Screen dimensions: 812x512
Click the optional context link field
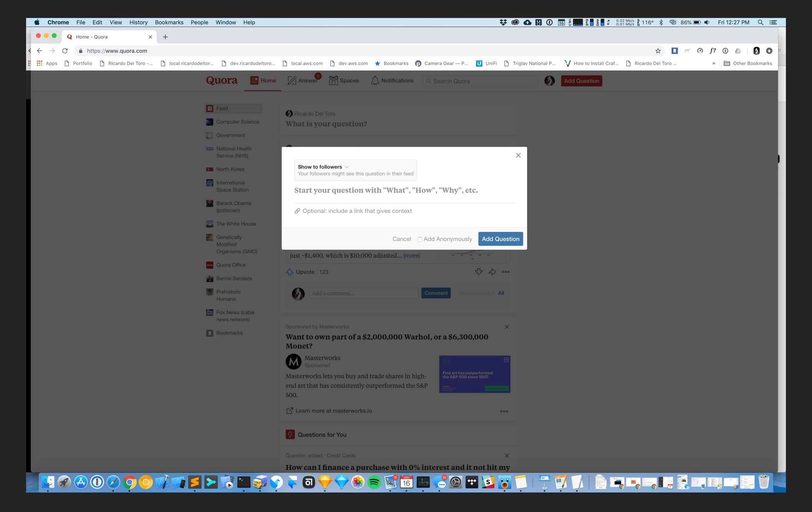tap(357, 211)
